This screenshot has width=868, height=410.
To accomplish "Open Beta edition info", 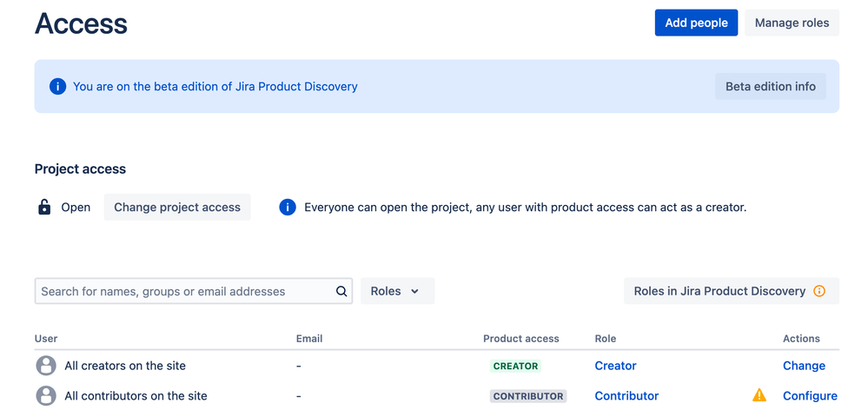I will [x=771, y=86].
